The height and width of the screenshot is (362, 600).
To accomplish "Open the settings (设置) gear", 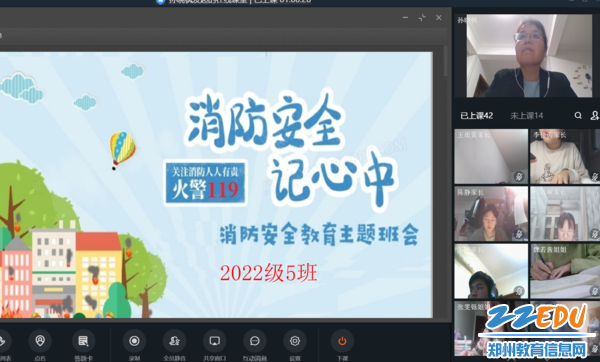I will (295, 341).
